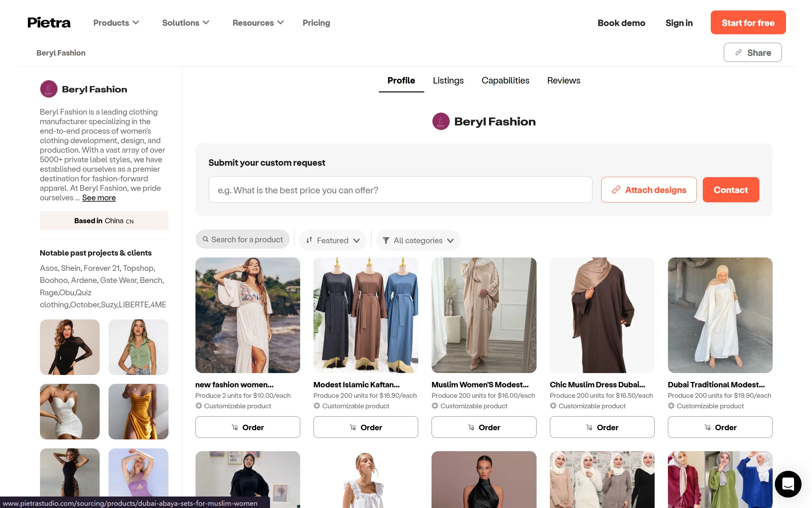Click the custom request text field

click(400, 190)
